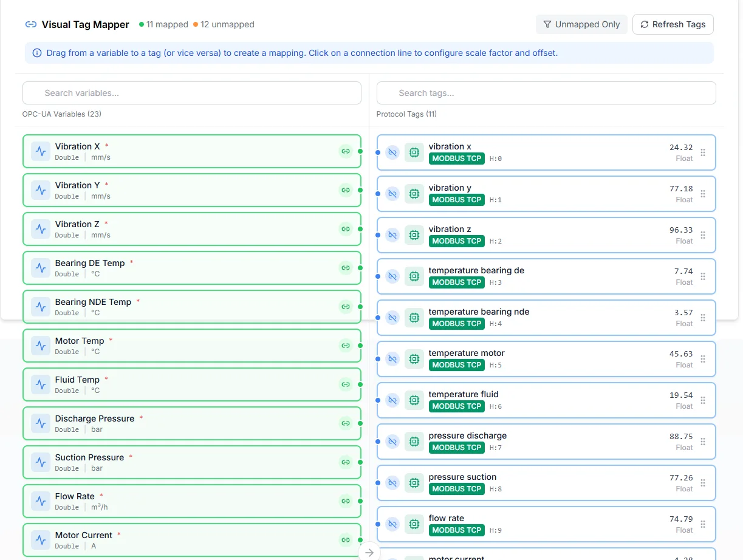Grab the drag handle on flow rate tag
Image resolution: width=743 pixels, height=560 pixels.
coord(703,524)
